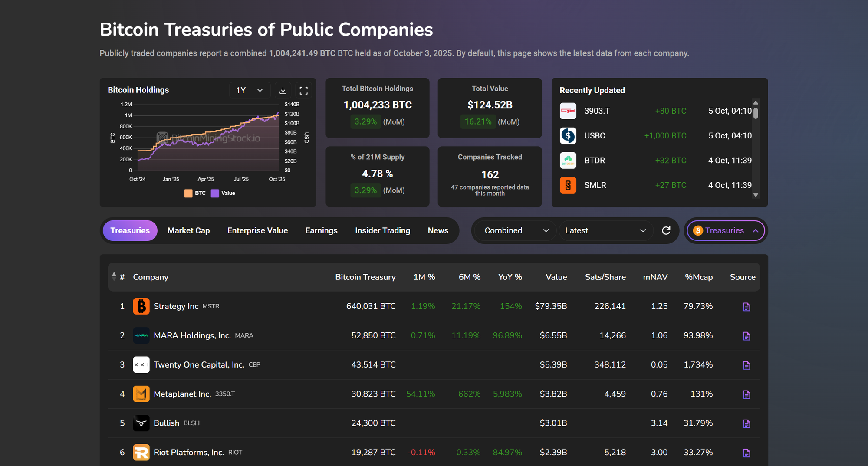Click the orange BTC legend color swatch
Image resolution: width=868 pixels, height=466 pixels.
pos(187,193)
